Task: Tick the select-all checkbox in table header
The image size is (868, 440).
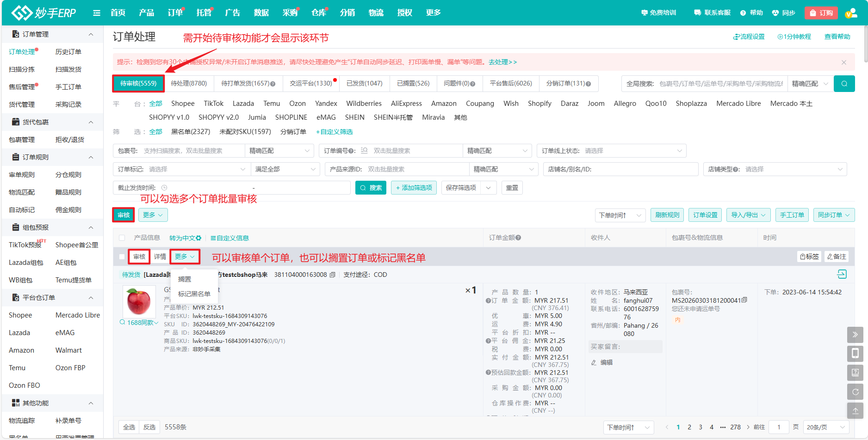Action: 122,238
